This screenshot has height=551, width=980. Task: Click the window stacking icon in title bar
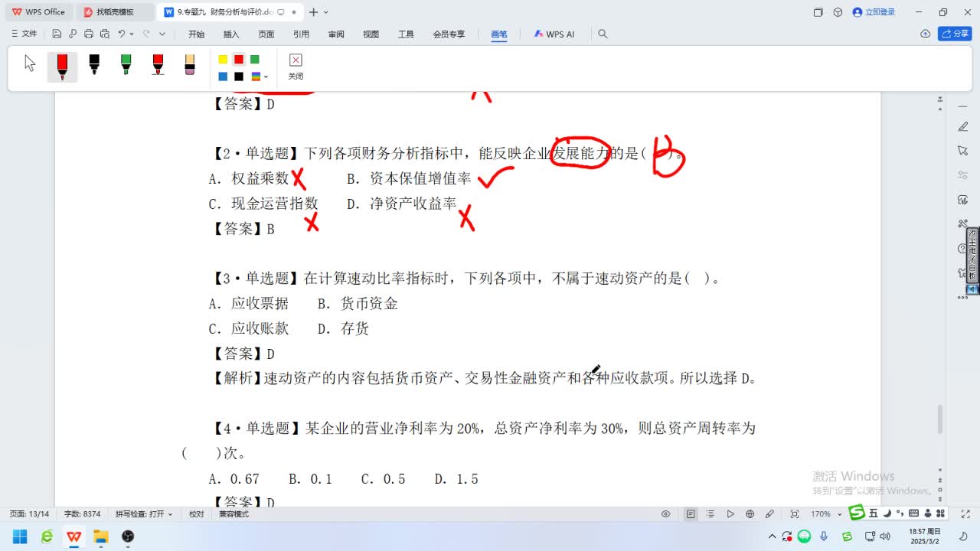(x=818, y=12)
